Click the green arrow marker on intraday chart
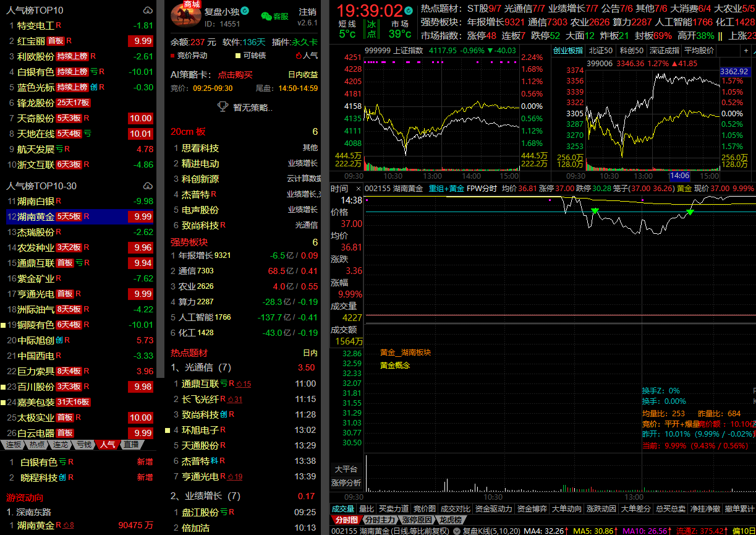The image size is (756, 535). (595, 212)
